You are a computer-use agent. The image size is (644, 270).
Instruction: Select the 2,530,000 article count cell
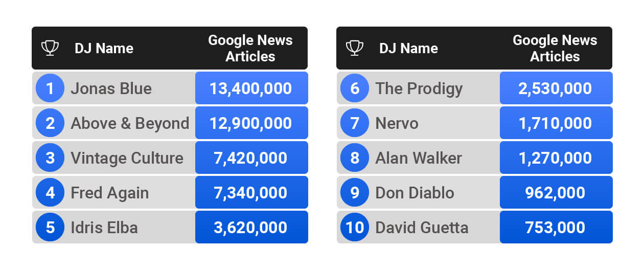click(556, 88)
